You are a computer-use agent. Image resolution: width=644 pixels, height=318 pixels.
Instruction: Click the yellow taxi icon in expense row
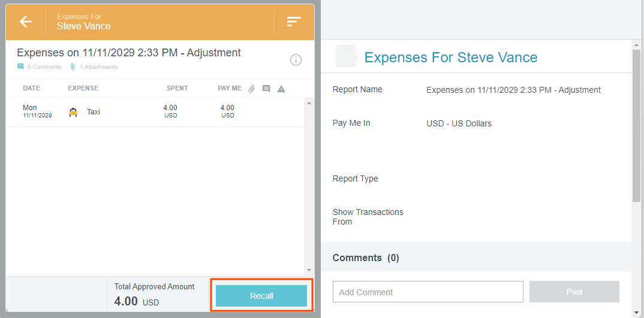pyautogui.click(x=73, y=112)
